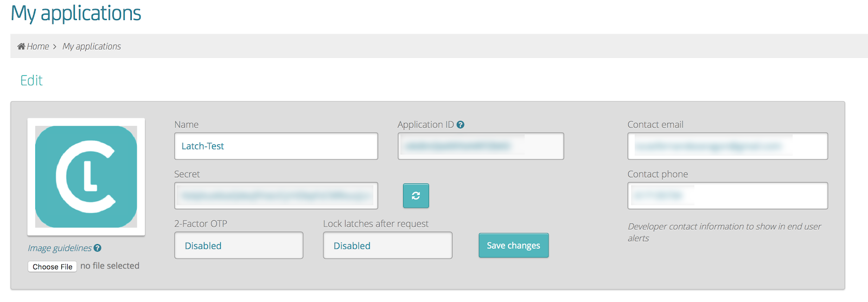The width and height of the screenshot is (868, 302).
Task: Click the Home house icon in breadcrumb
Action: point(21,47)
